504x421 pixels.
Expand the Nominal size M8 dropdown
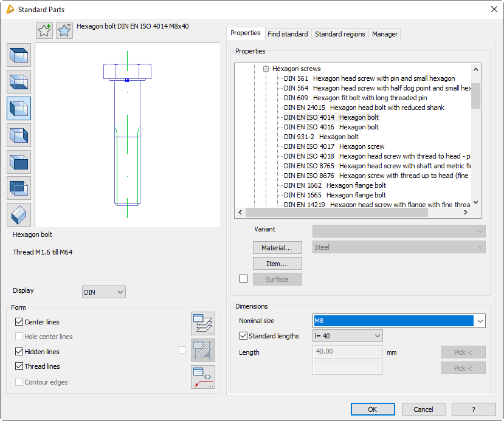point(480,321)
